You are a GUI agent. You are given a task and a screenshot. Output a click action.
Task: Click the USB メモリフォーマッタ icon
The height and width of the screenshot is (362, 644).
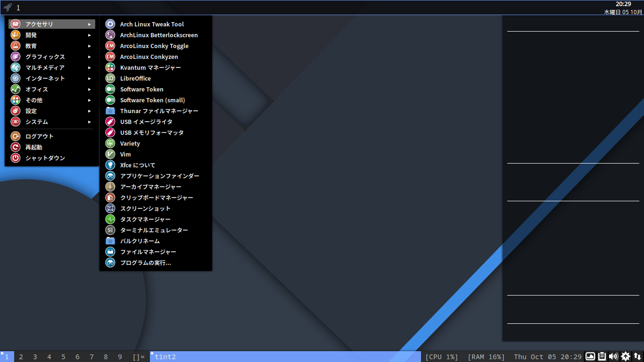[x=110, y=132]
